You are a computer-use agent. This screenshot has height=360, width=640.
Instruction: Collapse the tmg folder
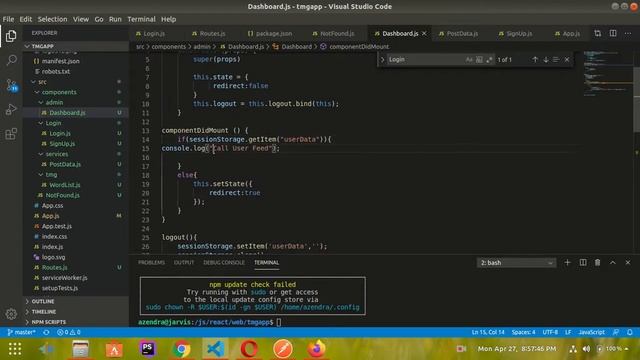(x=41, y=174)
